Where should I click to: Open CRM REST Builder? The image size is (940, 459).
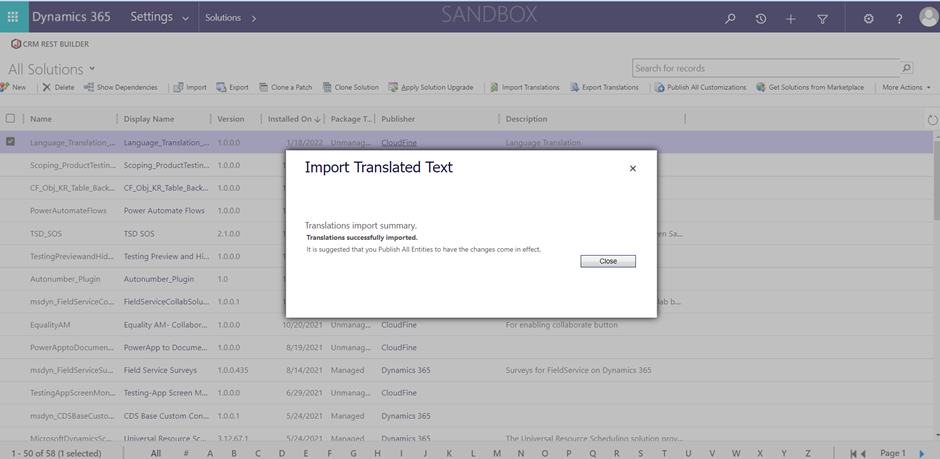[x=50, y=44]
